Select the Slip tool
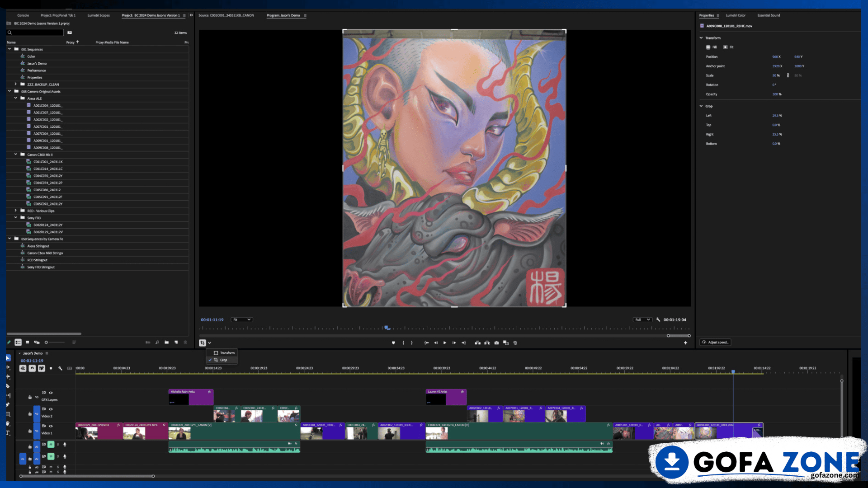868x488 pixels. click(x=8, y=395)
